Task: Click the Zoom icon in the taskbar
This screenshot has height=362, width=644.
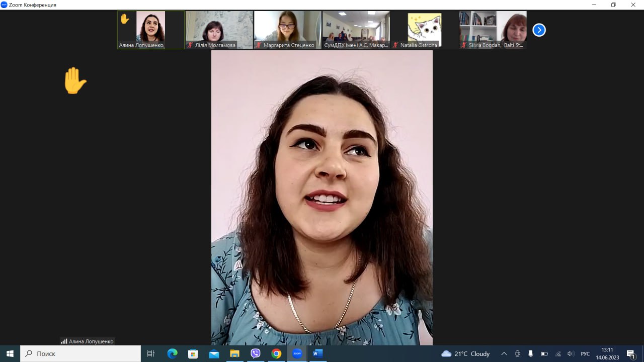Action: pyautogui.click(x=297, y=353)
